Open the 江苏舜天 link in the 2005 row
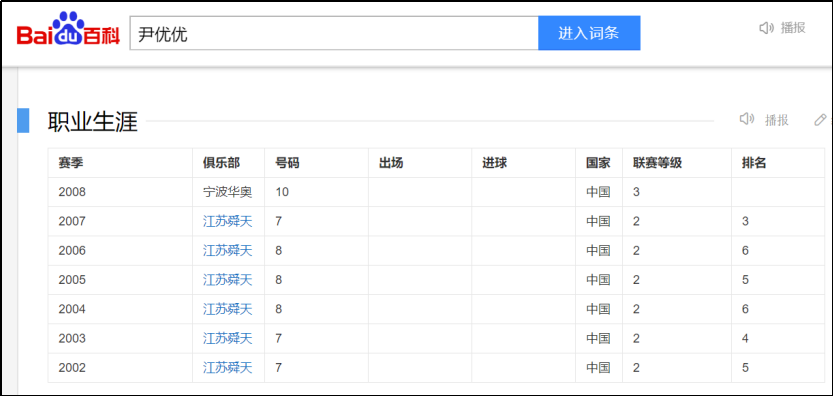The image size is (833, 396). point(227,280)
